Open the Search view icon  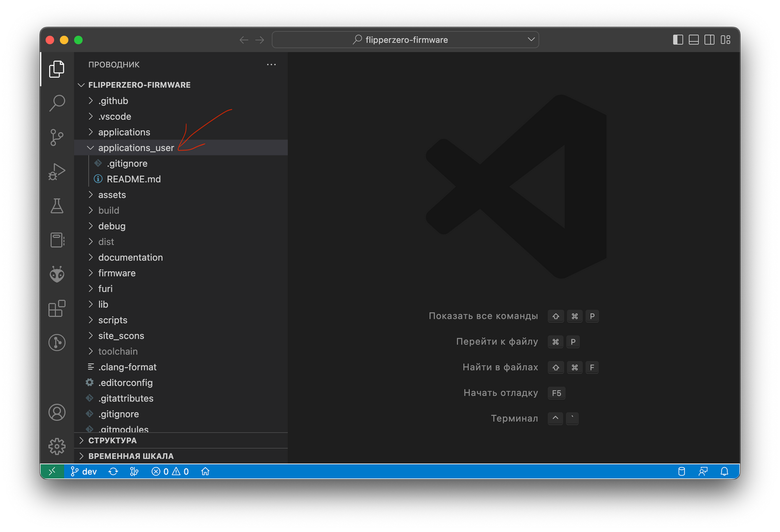57,103
